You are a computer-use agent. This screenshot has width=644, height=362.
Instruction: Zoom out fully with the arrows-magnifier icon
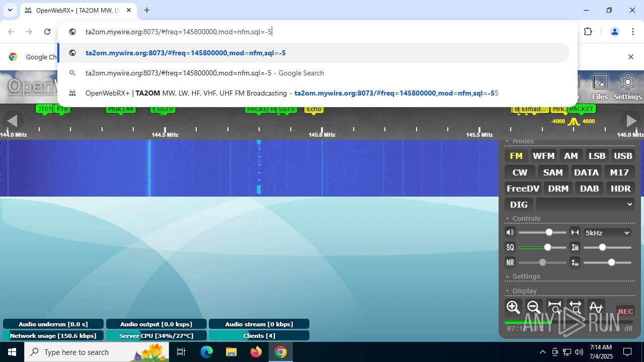575,307
